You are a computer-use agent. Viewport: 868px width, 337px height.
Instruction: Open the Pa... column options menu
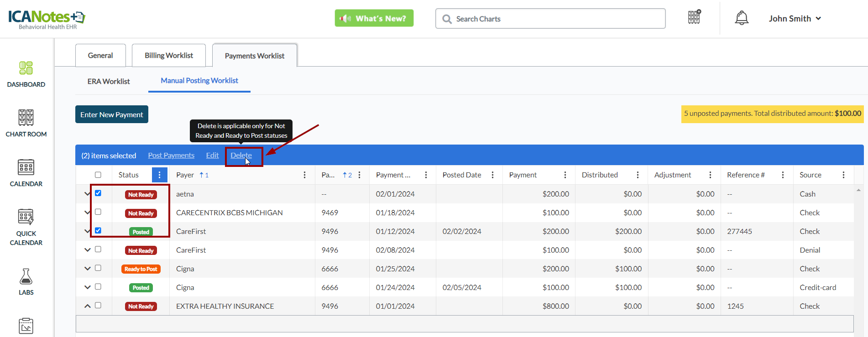360,175
